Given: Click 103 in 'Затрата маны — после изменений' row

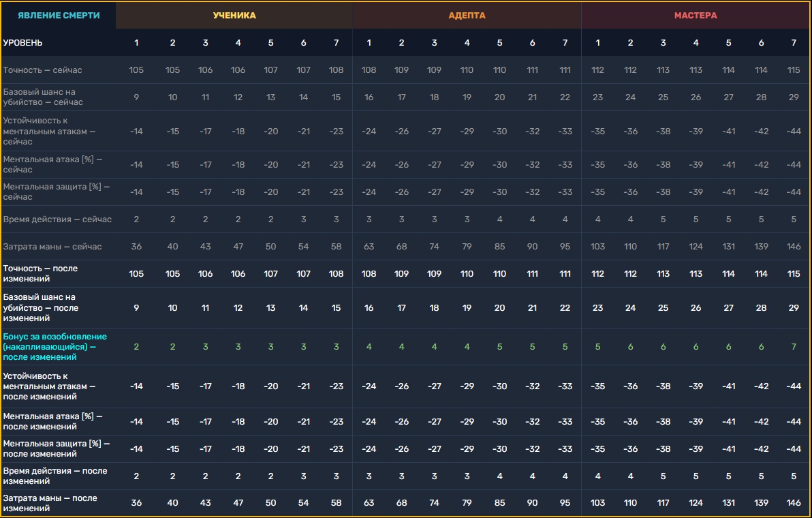Looking at the screenshot, I should [x=597, y=503].
